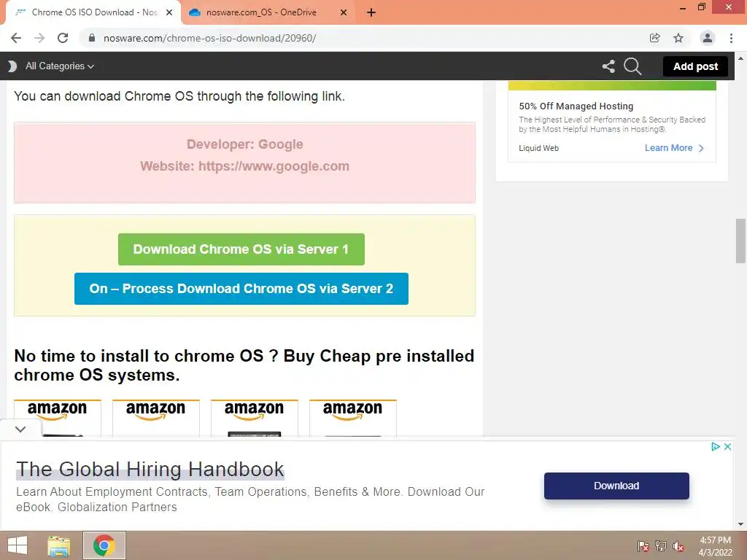
Task: Minimize the Chrome window
Action: coord(683,7)
